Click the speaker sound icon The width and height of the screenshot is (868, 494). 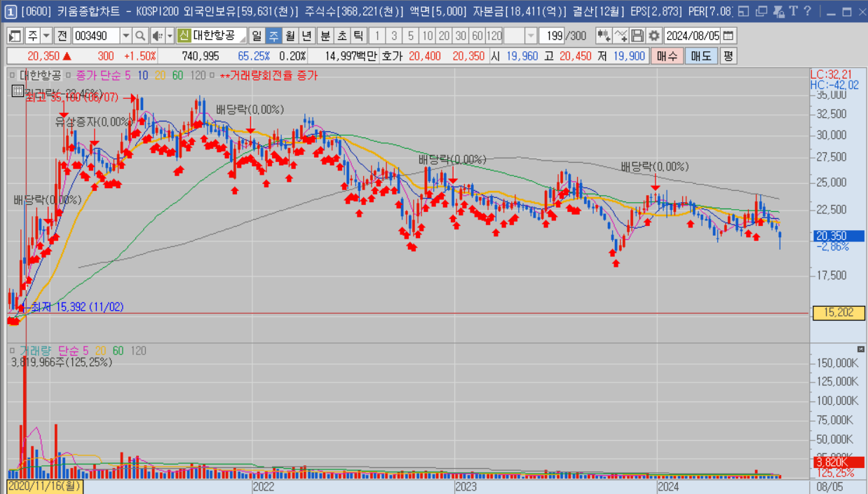(x=157, y=36)
